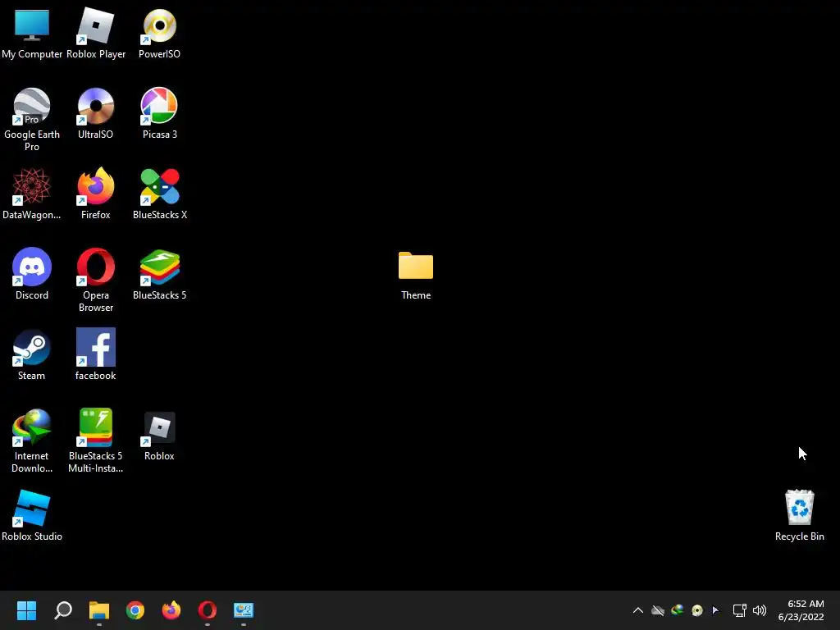Open taskbar Search
Screen dimensions: 840x630
coord(63,610)
